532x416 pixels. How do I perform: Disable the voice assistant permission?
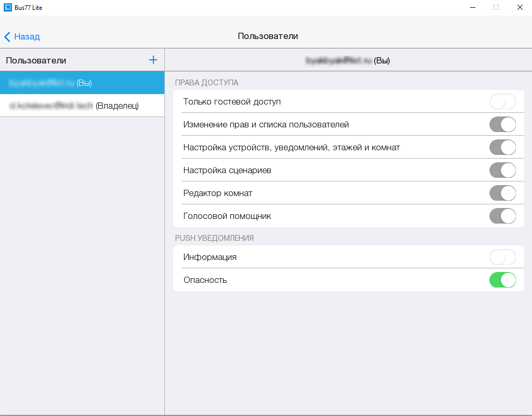[x=502, y=216]
